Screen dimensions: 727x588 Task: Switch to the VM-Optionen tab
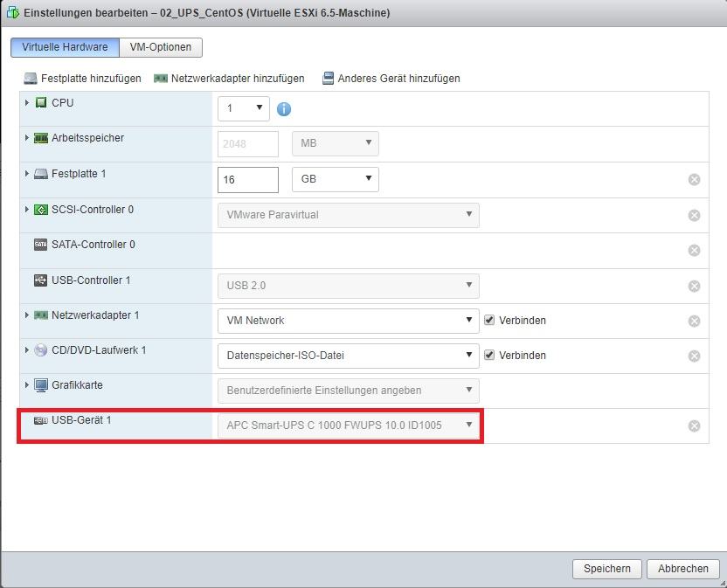[x=161, y=47]
